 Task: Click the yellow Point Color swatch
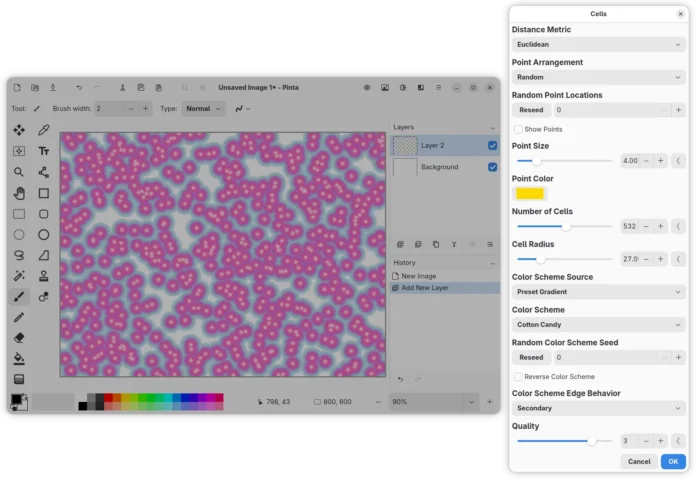click(x=530, y=193)
